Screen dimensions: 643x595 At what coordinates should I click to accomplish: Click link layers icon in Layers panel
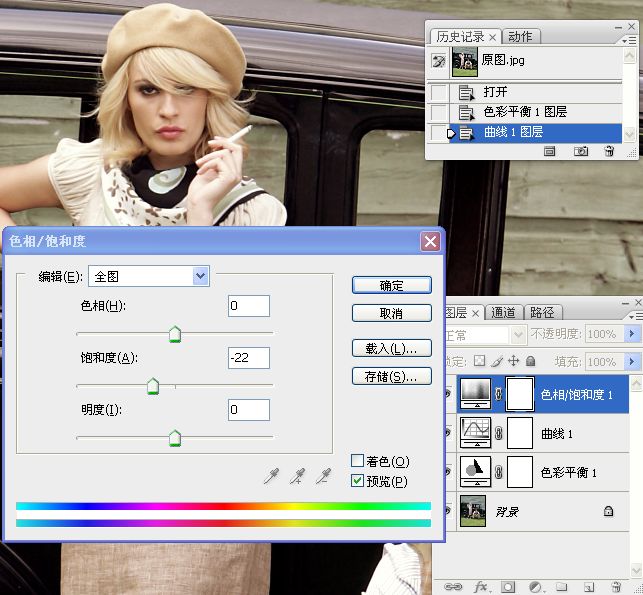pos(453,587)
